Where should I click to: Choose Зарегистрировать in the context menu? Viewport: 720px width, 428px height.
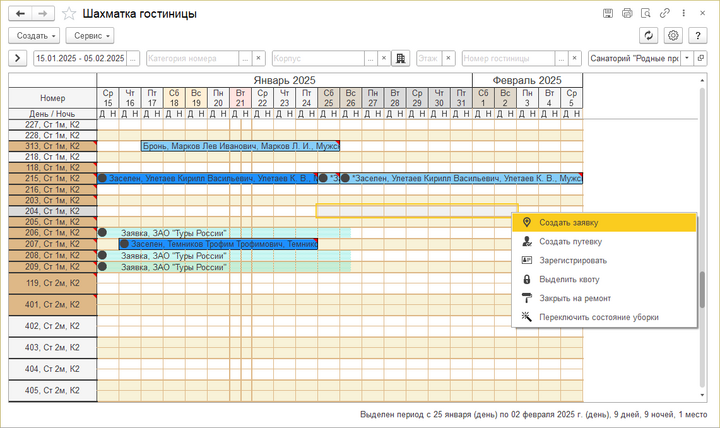point(604,260)
